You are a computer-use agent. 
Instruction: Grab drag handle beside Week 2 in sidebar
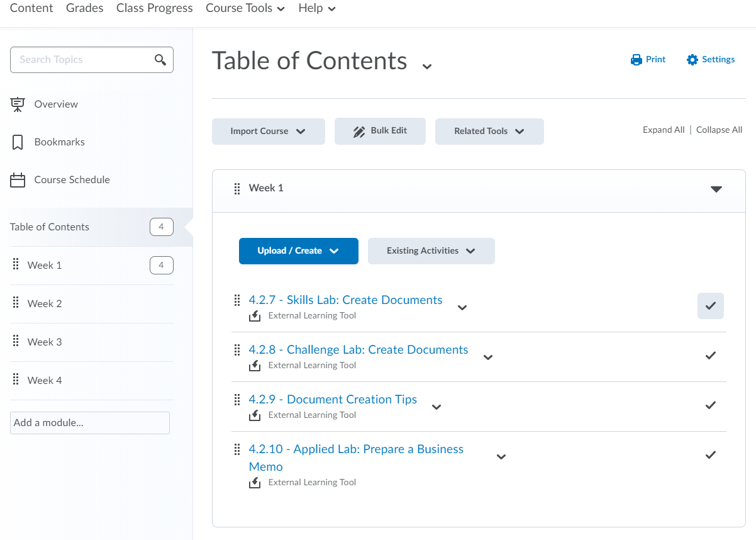click(16, 303)
